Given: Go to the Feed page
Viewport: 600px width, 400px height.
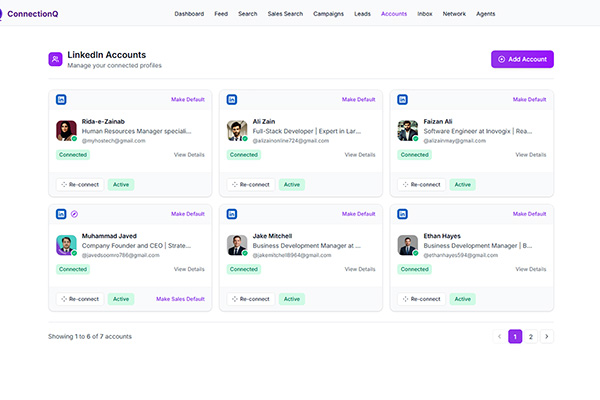Looking at the screenshot, I should point(221,14).
